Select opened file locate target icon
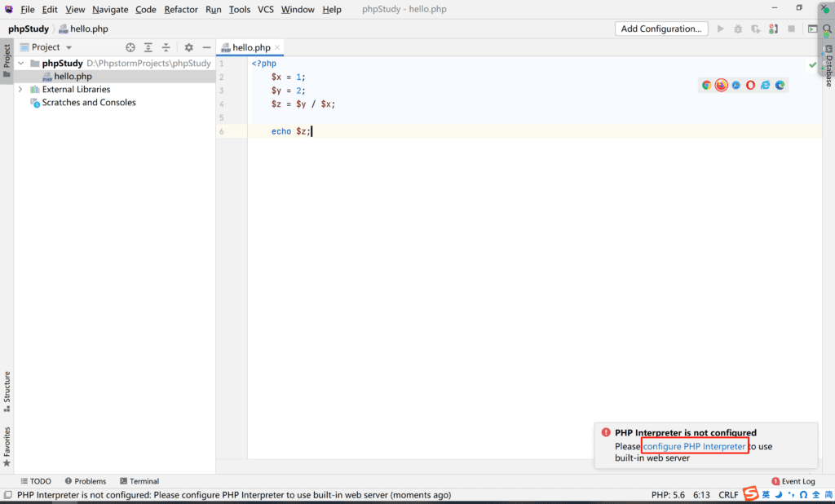The width and height of the screenshot is (835, 504). pyautogui.click(x=130, y=47)
